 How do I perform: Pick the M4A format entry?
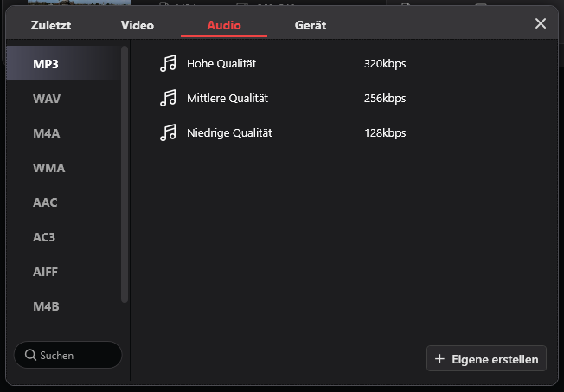click(x=64, y=133)
